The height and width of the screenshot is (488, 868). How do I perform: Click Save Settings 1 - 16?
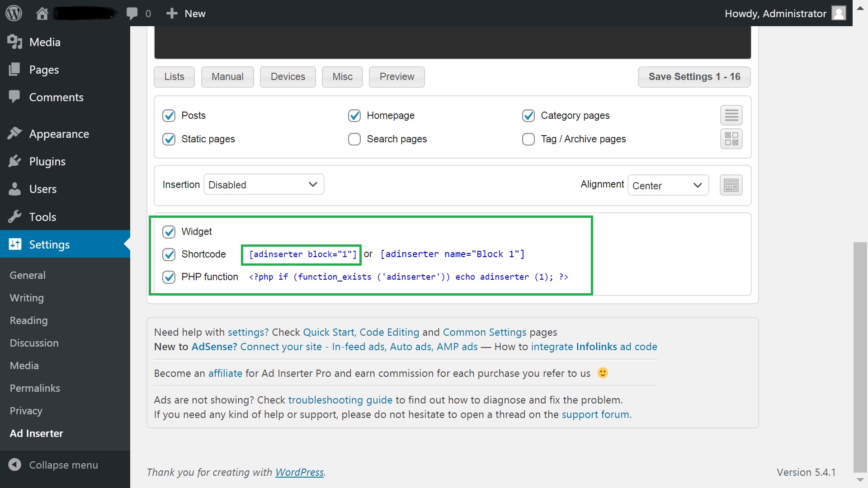pyautogui.click(x=694, y=77)
